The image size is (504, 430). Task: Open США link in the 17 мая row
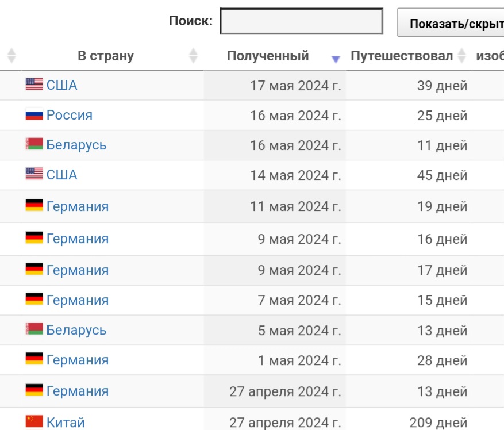point(61,85)
